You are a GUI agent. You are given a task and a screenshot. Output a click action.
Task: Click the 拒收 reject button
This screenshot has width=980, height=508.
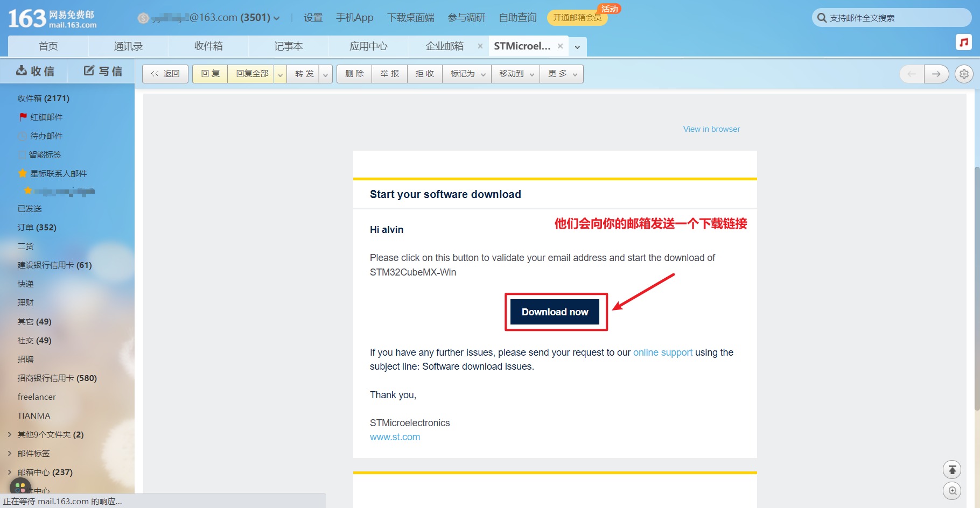tap(424, 74)
